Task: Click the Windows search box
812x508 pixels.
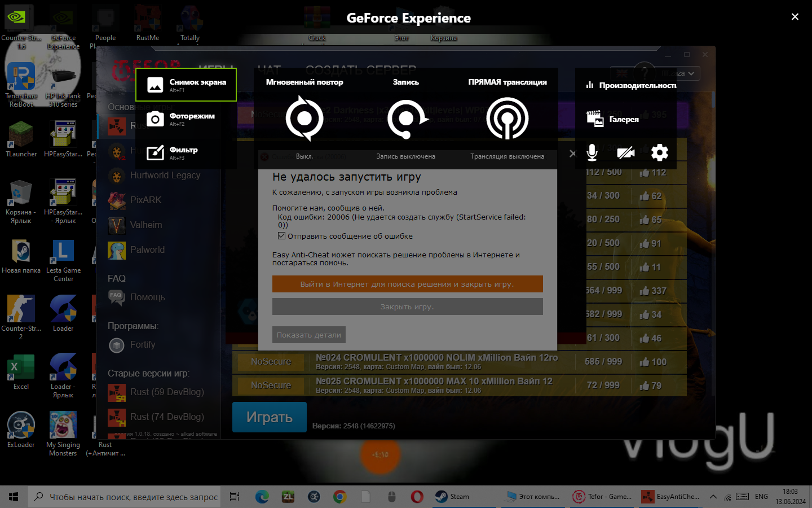Action: tap(124, 497)
